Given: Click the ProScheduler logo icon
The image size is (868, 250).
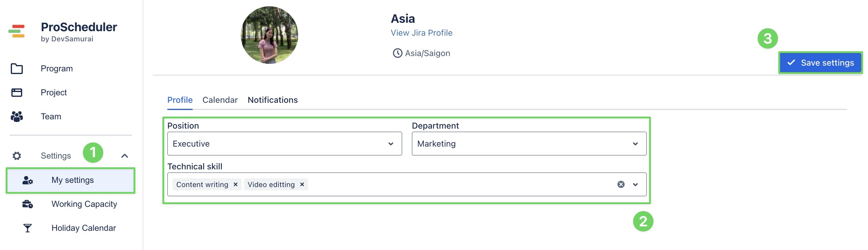Looking at the screenshot, I should [16, 31].
